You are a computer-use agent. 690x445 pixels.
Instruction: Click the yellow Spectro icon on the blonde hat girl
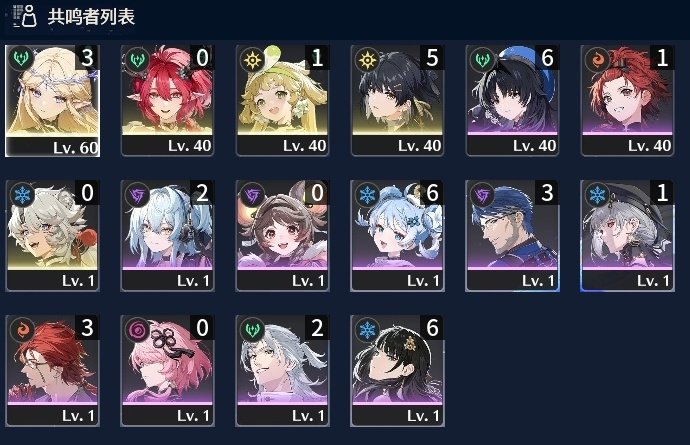252,59
